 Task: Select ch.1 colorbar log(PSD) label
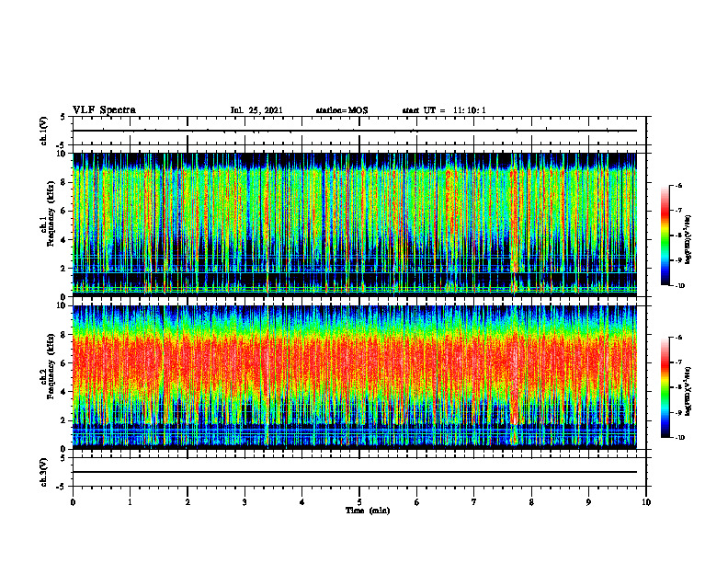coord(688,240)
